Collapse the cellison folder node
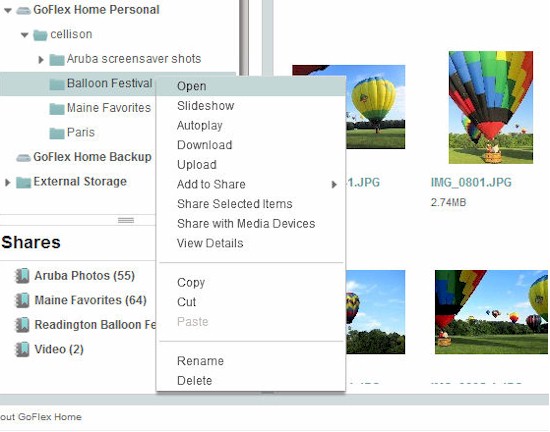Image resolution: width=550 pixels, height=432 pixels. tap(25, 35)
